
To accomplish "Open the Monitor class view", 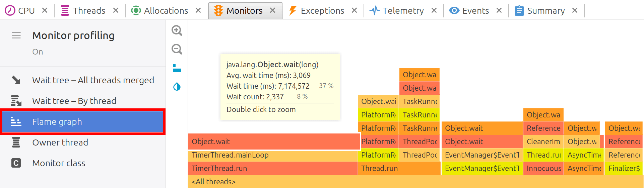I will [83, 163].
